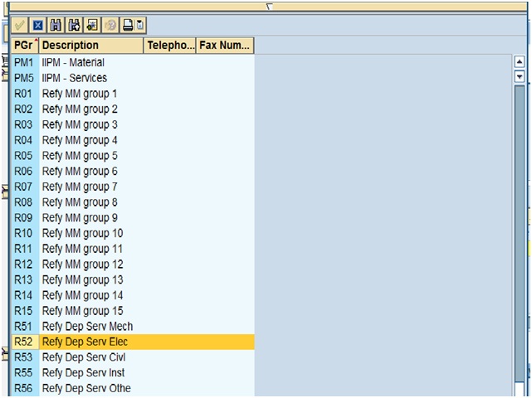Viewport: 532px width, 398px height.
Task: Select purchasing group R07
Action: coord(23,187)
